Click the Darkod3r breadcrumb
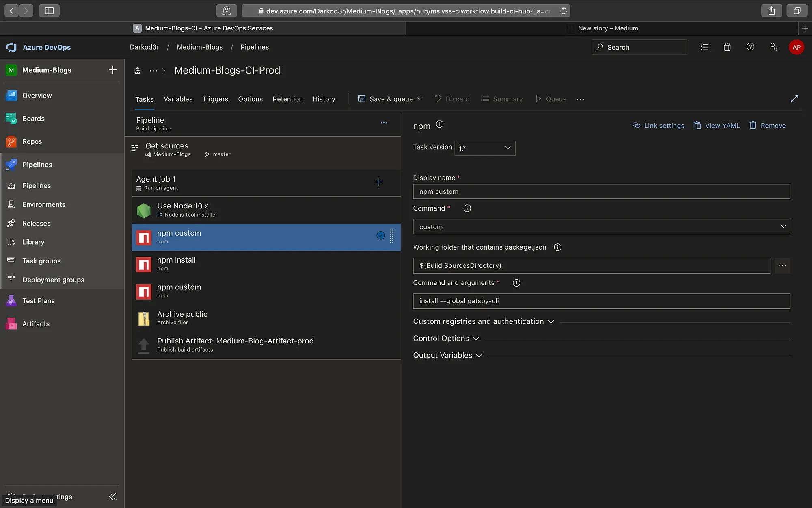The image size is (812, 508). click(145, 47)
